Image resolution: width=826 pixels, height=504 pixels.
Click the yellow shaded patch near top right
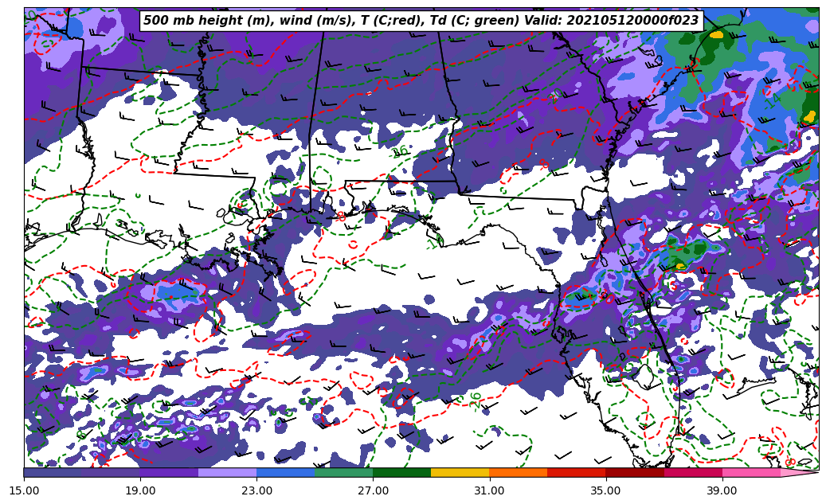click(715, 34)
